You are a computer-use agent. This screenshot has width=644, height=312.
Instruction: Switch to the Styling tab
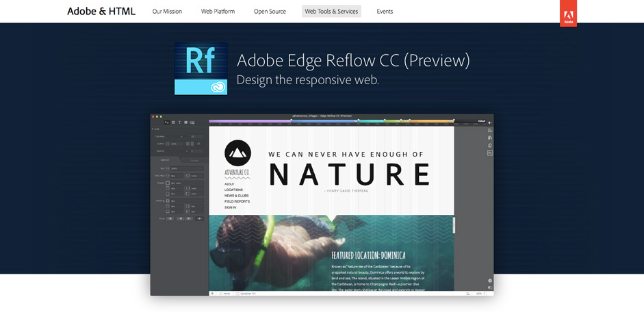194,161
